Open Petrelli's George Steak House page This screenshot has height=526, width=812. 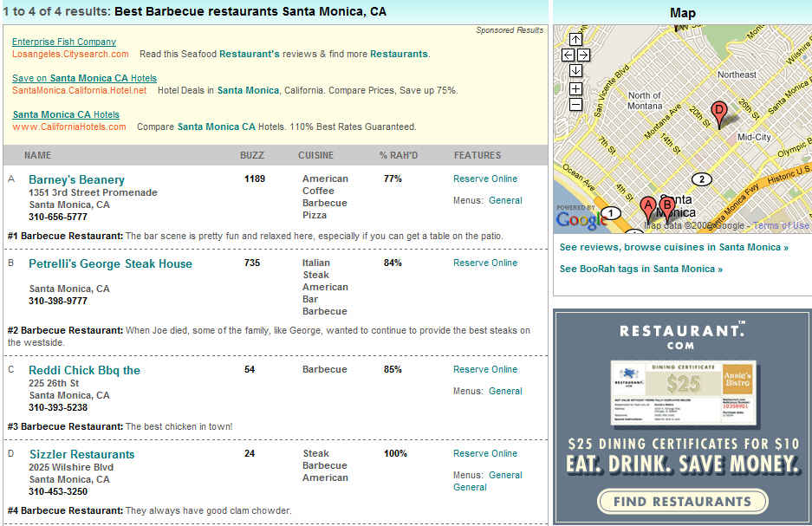(110, 263)
